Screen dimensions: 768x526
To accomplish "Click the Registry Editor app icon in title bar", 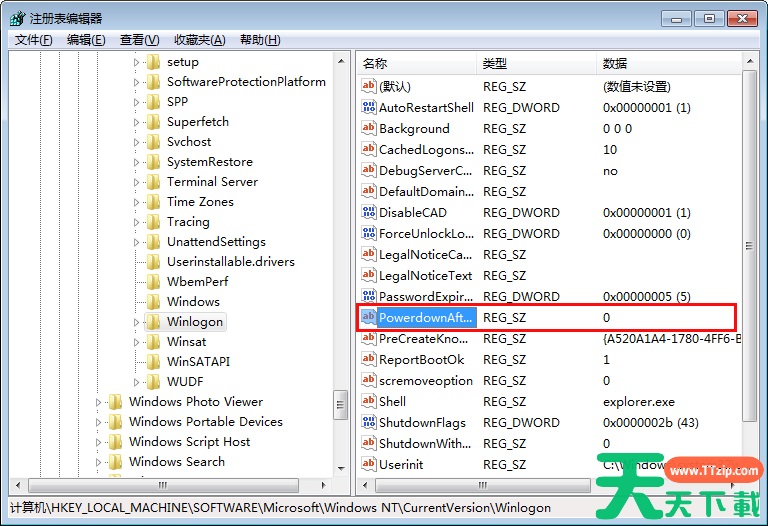I will (x=17, y=19).
